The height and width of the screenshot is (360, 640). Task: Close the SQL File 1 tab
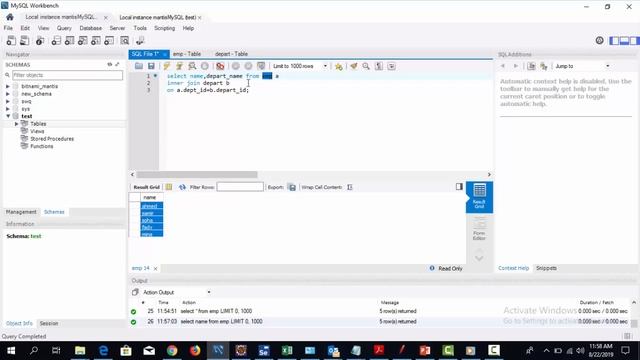click(x=165, y=54)
